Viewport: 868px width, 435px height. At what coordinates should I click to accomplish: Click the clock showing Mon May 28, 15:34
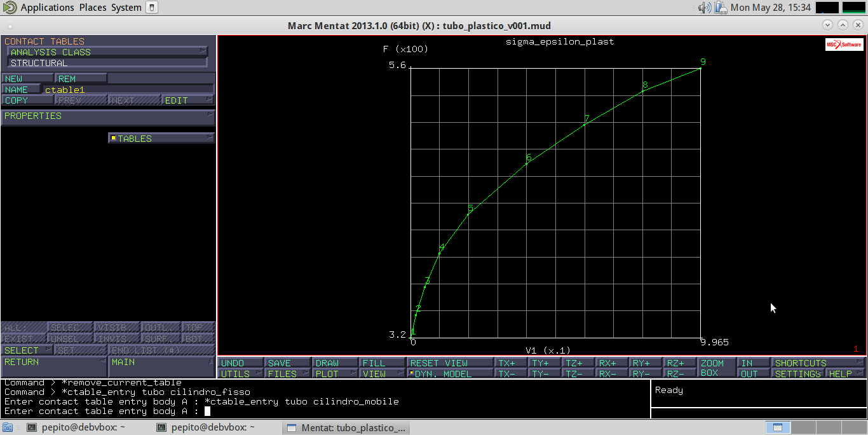[771, 8]
